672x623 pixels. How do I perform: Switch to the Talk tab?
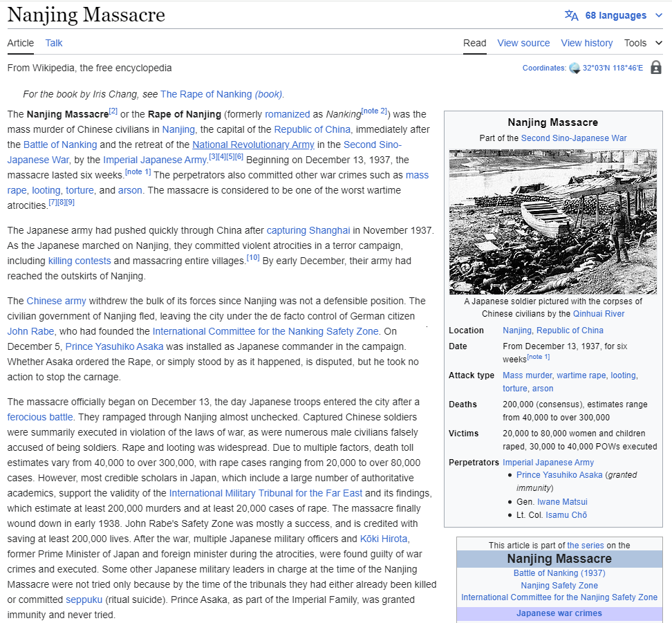point(54,43)
